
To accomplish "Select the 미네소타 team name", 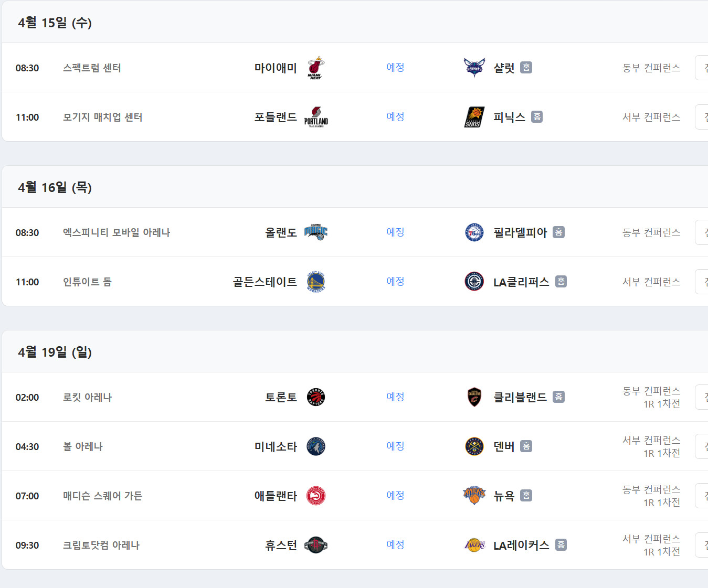I will point(276,446).
